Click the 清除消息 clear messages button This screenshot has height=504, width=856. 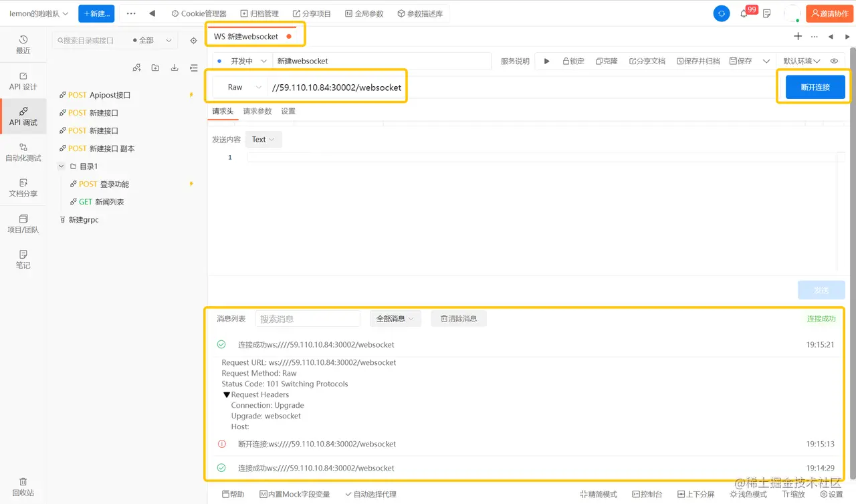[459, 319]
